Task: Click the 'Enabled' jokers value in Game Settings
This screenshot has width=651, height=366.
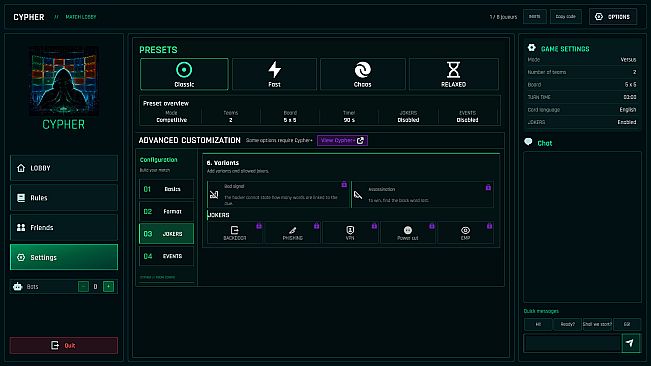Action: coord(627,122)
